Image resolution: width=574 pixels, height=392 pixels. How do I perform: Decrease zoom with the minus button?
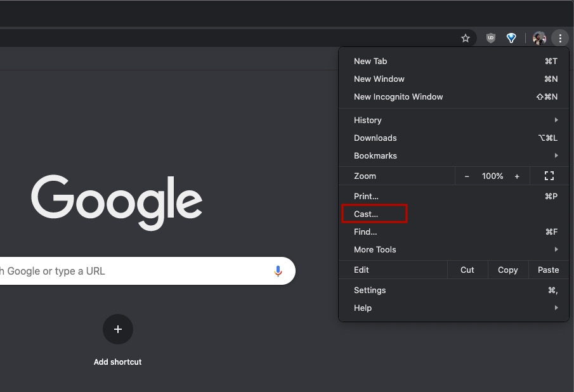pyautogui.click(x=467, y=176)
